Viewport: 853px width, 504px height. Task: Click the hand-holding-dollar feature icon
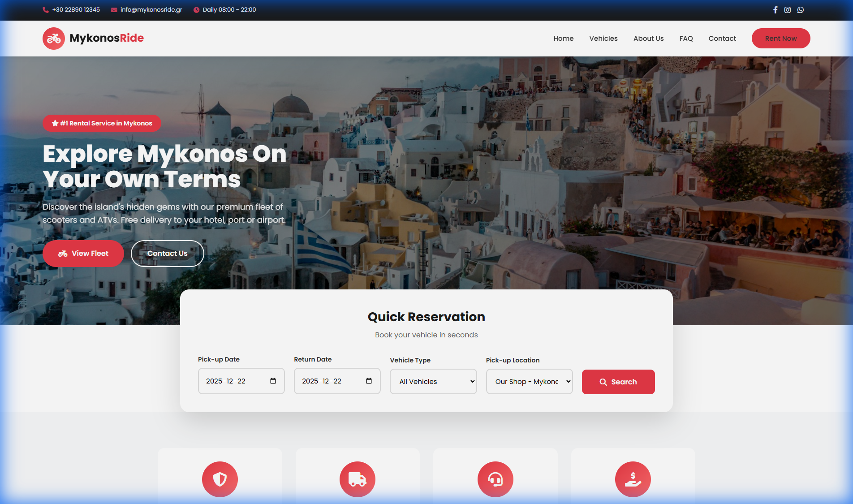pos(633,479)
